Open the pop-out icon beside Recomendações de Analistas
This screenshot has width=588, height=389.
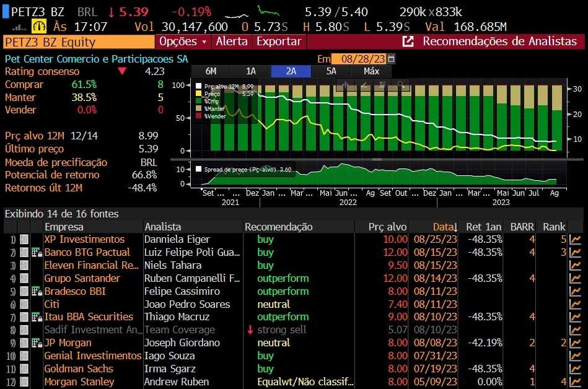coord(408,42)
